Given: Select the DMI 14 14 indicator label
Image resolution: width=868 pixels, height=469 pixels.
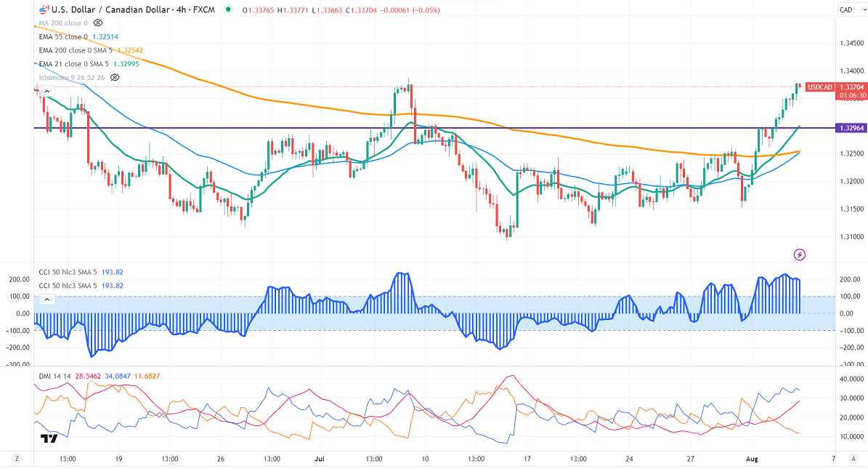Looking at the screenshot, I should tap(54, 377).
